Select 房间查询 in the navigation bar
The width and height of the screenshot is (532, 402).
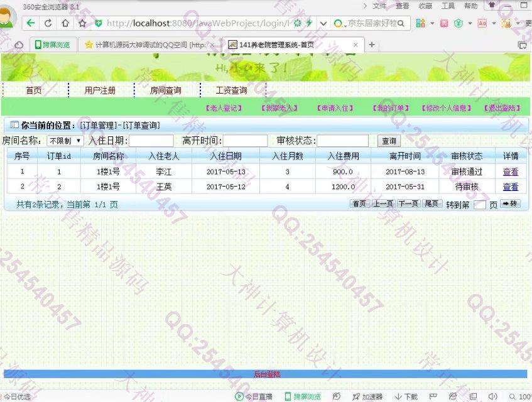click(x=166, y=90)
